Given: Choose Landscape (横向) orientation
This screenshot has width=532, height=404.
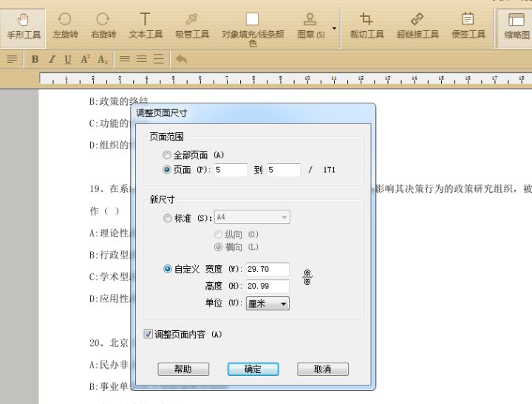Looking at the screenshot, I should point(218,247).
